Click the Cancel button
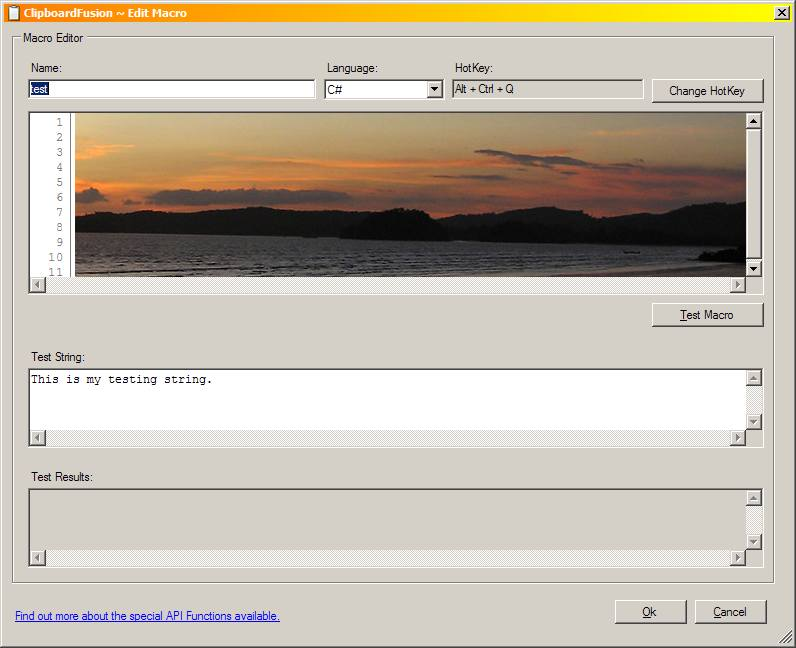This screenshot has height=648, width=796. [730, 612]
